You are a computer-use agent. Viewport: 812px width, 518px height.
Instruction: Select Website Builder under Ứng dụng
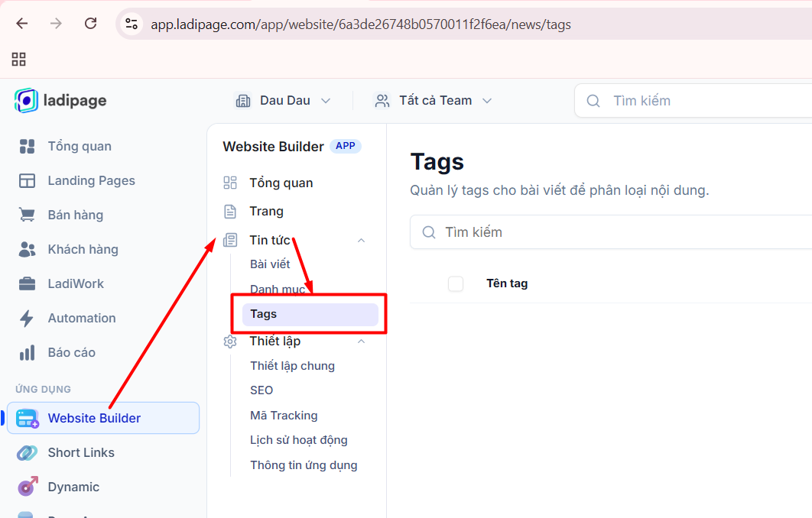(103, 418)
